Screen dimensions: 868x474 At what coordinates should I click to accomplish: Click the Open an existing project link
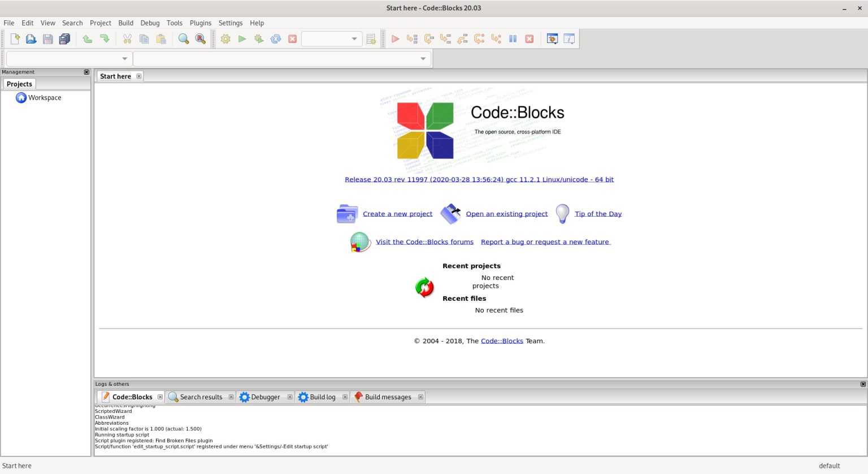(x=507, y=214)
